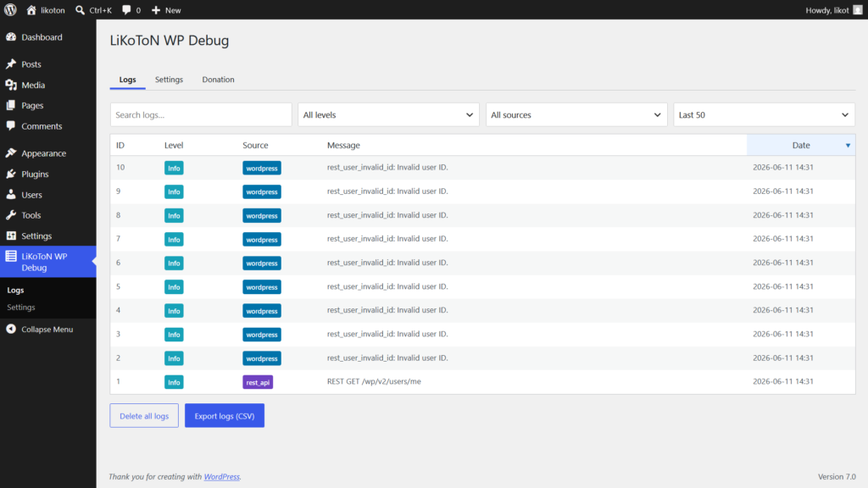Switch to the Donation tab
The width and height of the screenshot is (868, 488).
tap(218, 80)
